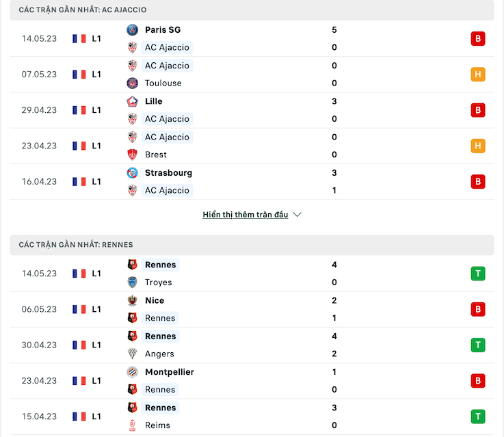Image resolution: width=504 pixels, height=437 pixels.
Task: Click green T badge for Rennes vs Reims
Action: click(477, 416)
